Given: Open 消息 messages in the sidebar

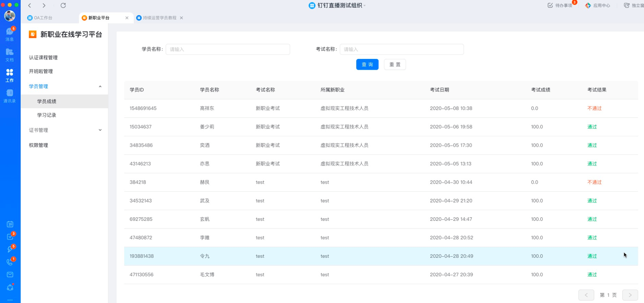Looking at the screenshot, I should pyautogui.click(x=10, y=34).
